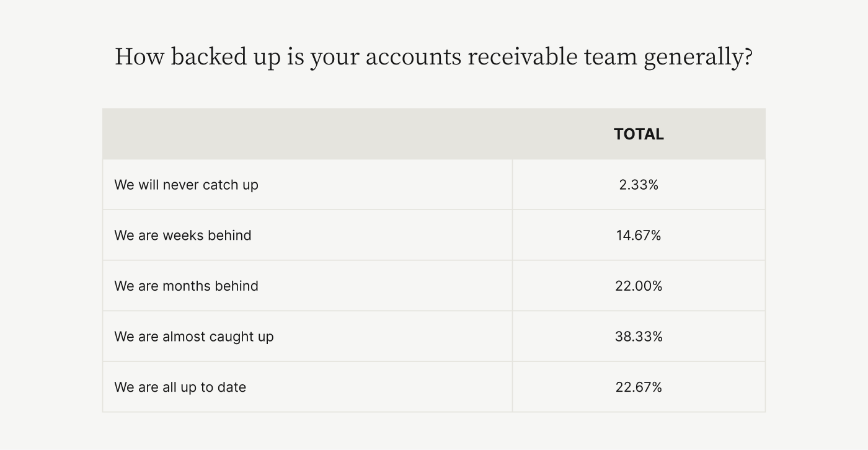
Task: Click the 'We are months behind' row label
Action: (186, 286)
